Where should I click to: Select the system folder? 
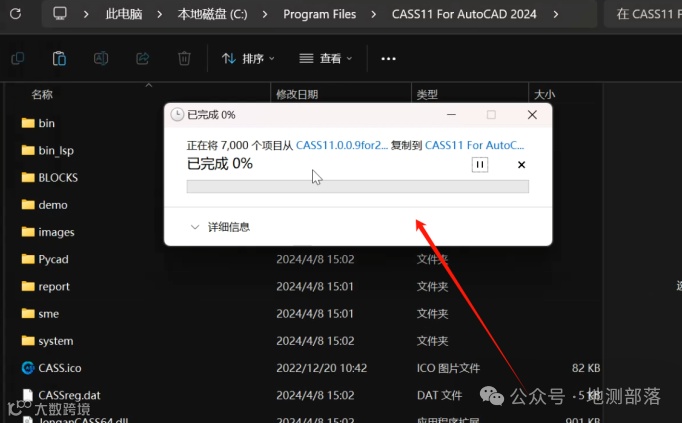[56, 341]
